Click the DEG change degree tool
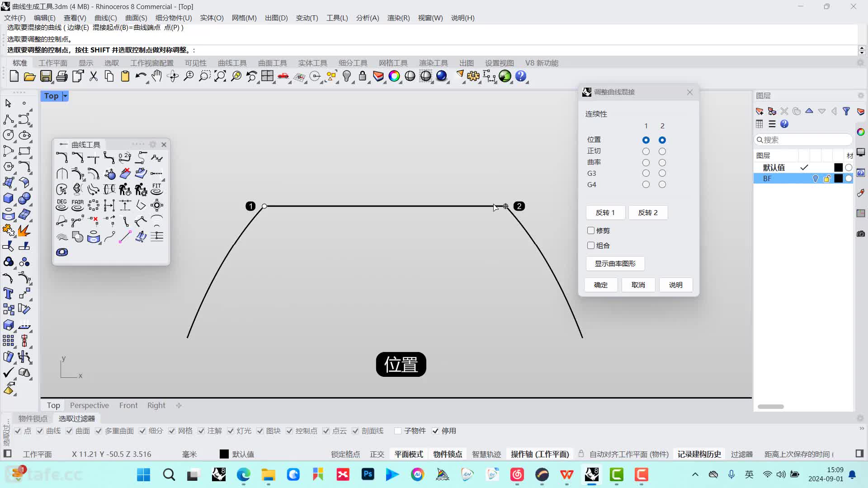868x488 pixels. (62, 205)
